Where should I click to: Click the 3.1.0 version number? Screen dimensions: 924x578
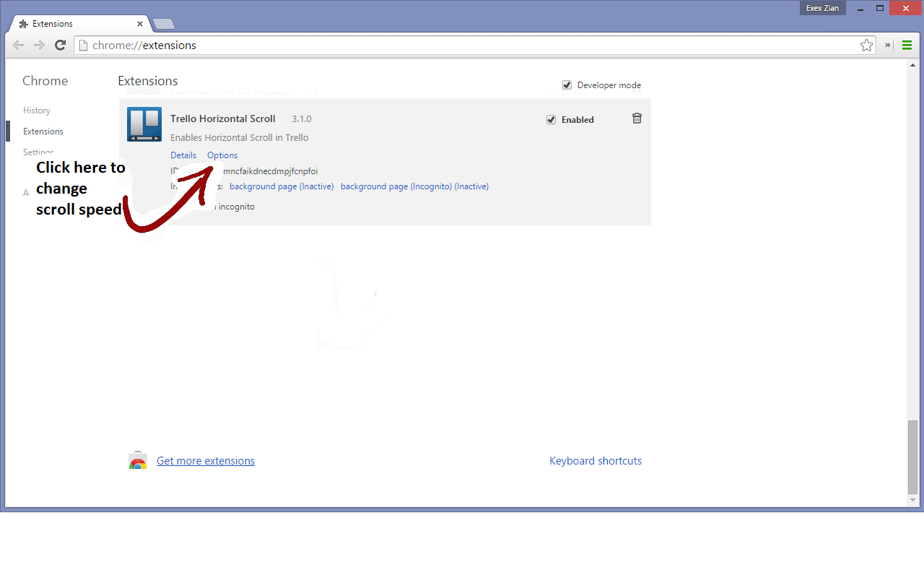(302, 118)
